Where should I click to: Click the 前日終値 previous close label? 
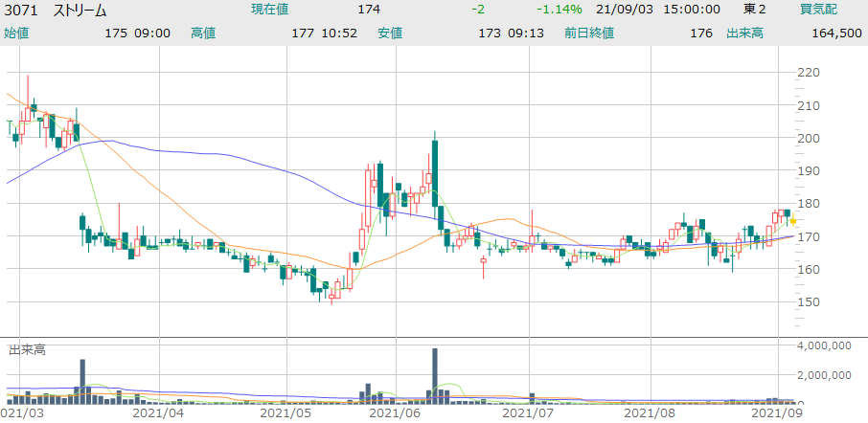[x=588, y=33]
